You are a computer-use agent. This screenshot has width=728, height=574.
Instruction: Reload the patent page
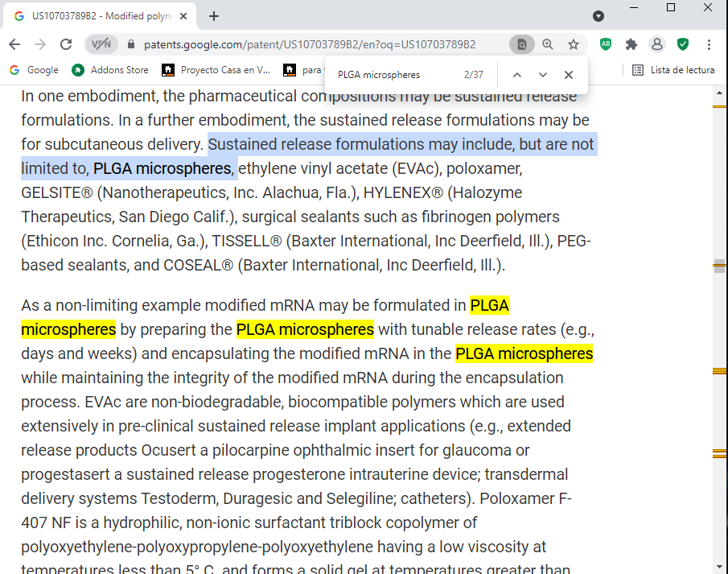(66, 44)
